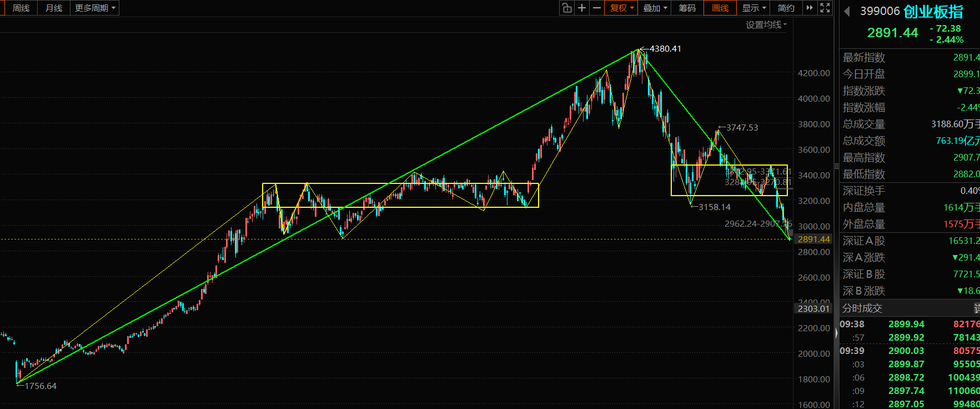980x409 pixels.
Task: Click the unlock padlock icon
Action: (566, 8)
